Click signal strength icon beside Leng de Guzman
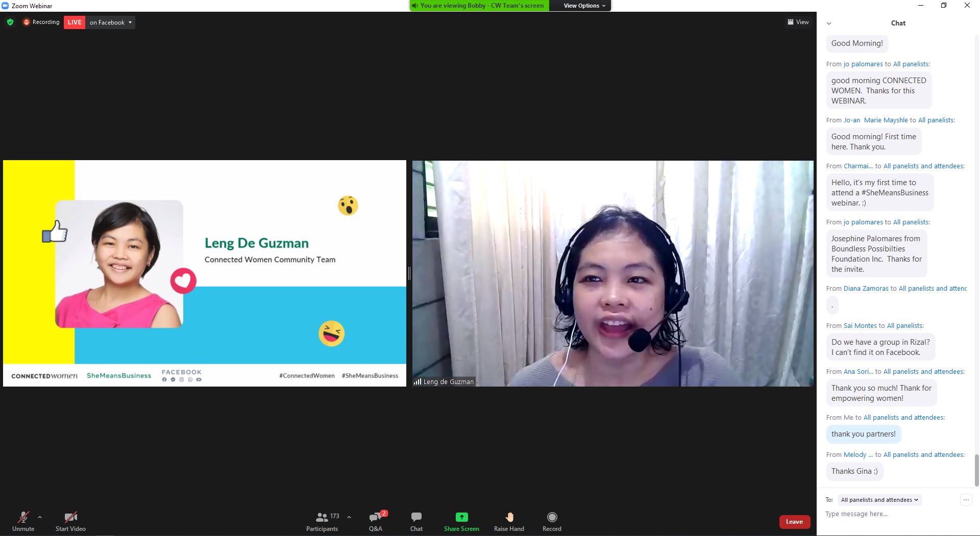The image size is (980, 536). point(418,381)
